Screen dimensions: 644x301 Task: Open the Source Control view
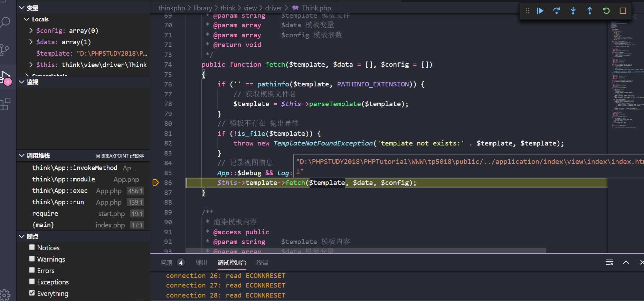coord(5,50)
